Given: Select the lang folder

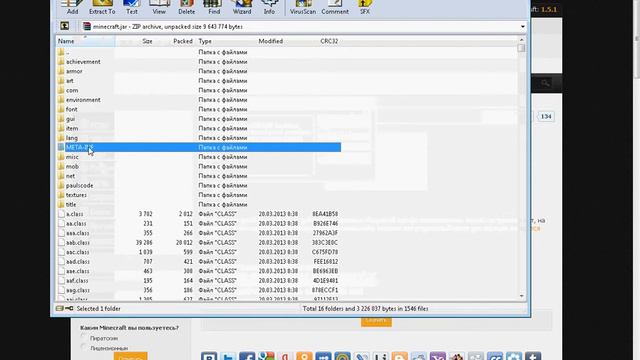Looking at the screenshot, I should click(x=199, y=138).
